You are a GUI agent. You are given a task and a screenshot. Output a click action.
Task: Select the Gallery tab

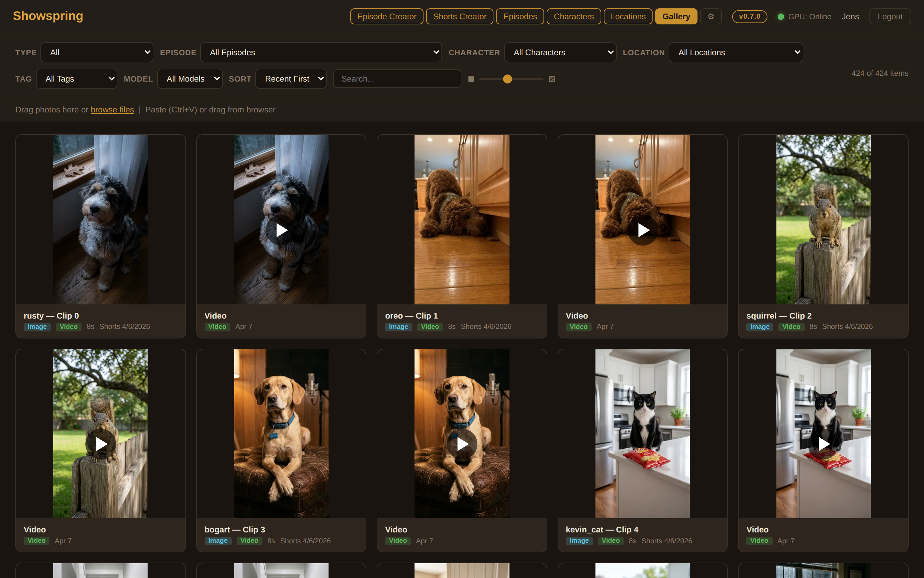point(676,16)
